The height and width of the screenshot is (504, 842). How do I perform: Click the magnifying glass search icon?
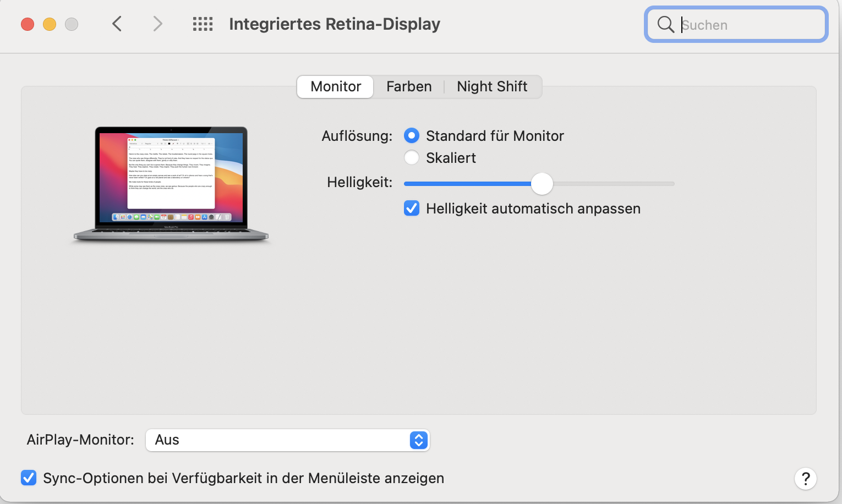pyautogui.click(x=666, y=24)
